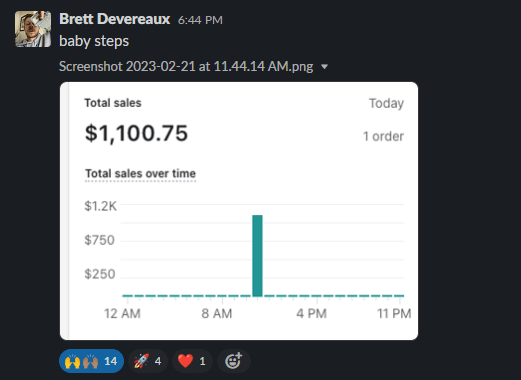Image resolution: width=521 pixels, height=380 pixels.
Task: Click the Total sales over time heading
Action: [x=140, y=174]
